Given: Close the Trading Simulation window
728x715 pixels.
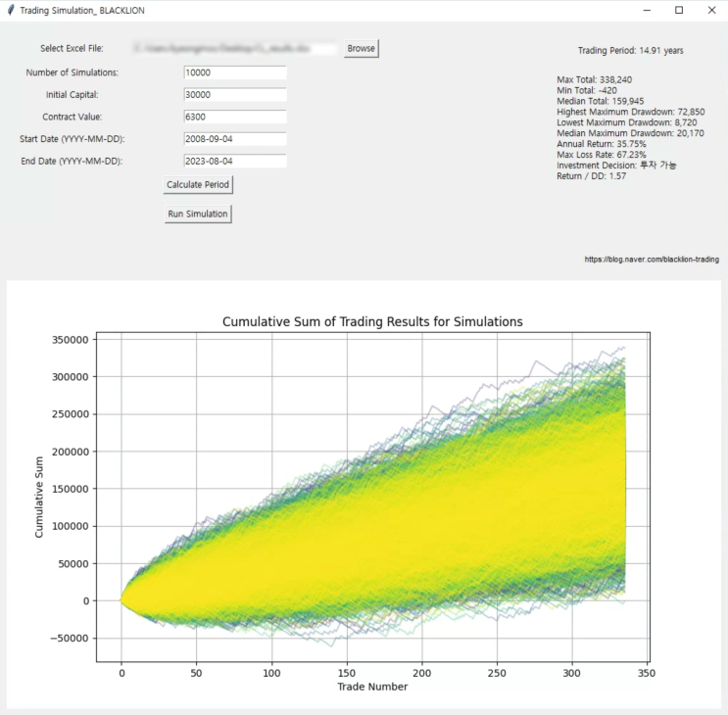Looking at the screenshot, I should tap(711, 10).
